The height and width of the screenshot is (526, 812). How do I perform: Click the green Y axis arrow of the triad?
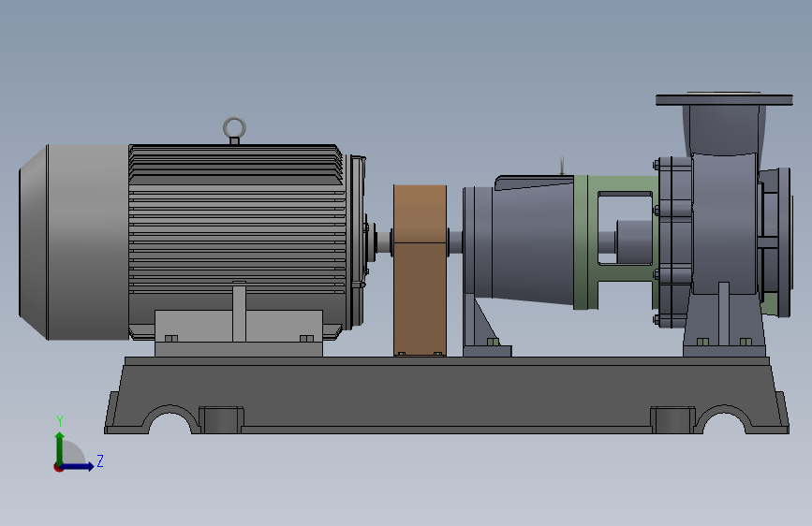pos(60,447)
